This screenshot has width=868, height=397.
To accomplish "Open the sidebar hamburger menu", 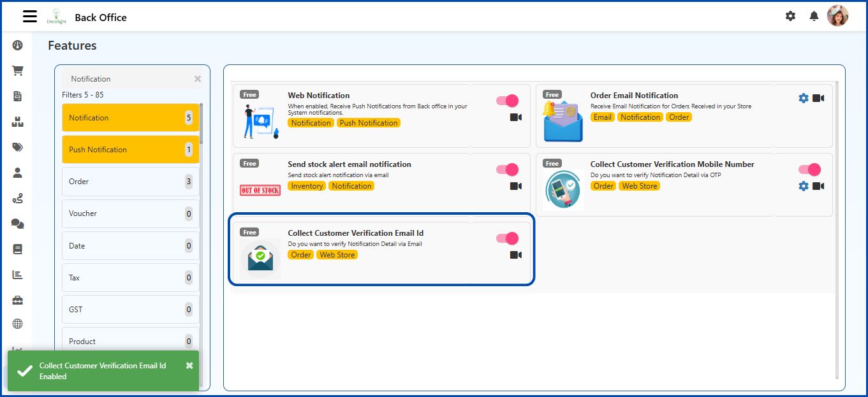I will click(29, 16).
